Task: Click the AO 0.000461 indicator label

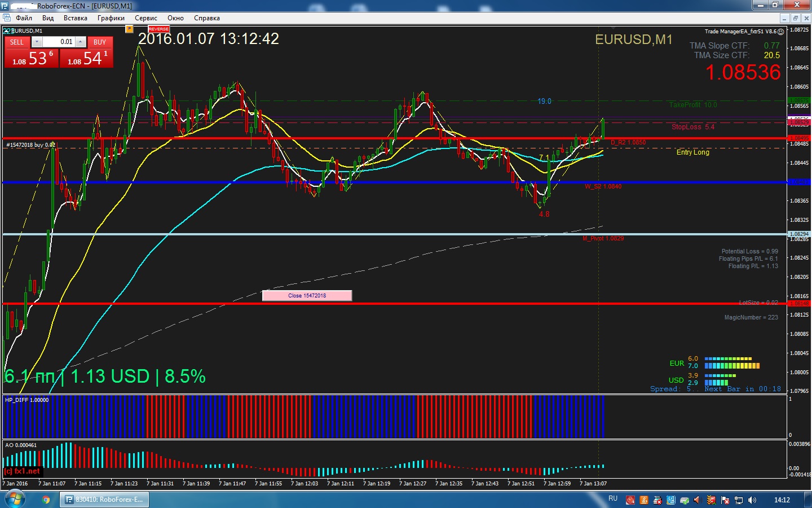Action: (21, 445)
